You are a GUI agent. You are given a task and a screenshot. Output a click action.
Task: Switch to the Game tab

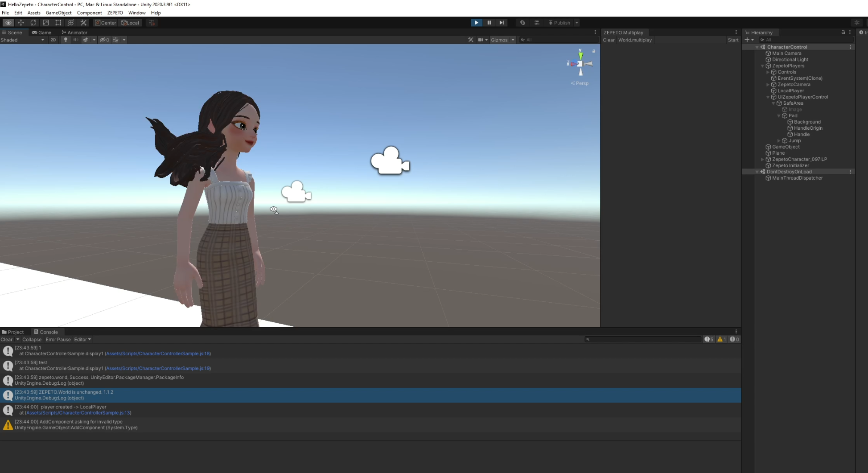click(x=41, y=32)
